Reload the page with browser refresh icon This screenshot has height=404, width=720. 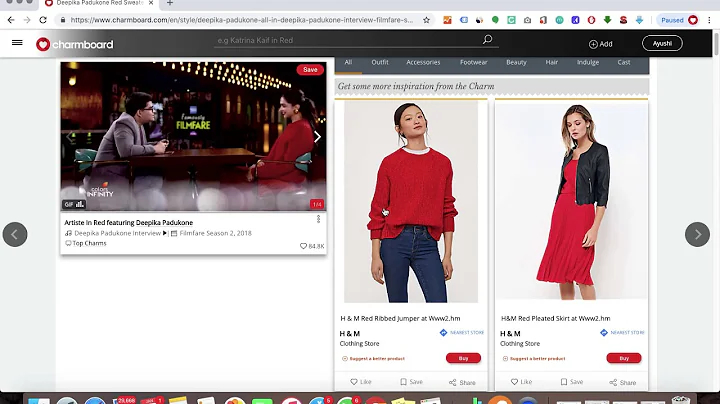click(43, 20)
